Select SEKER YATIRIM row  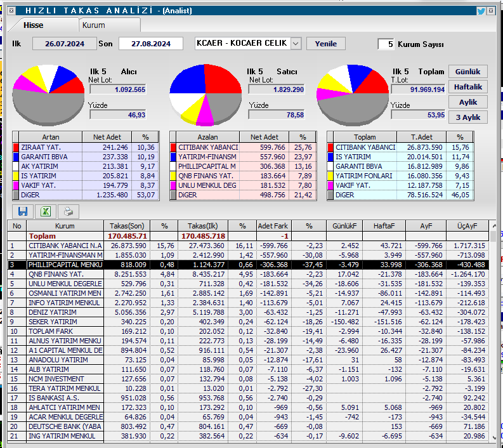tap(248, 322)
